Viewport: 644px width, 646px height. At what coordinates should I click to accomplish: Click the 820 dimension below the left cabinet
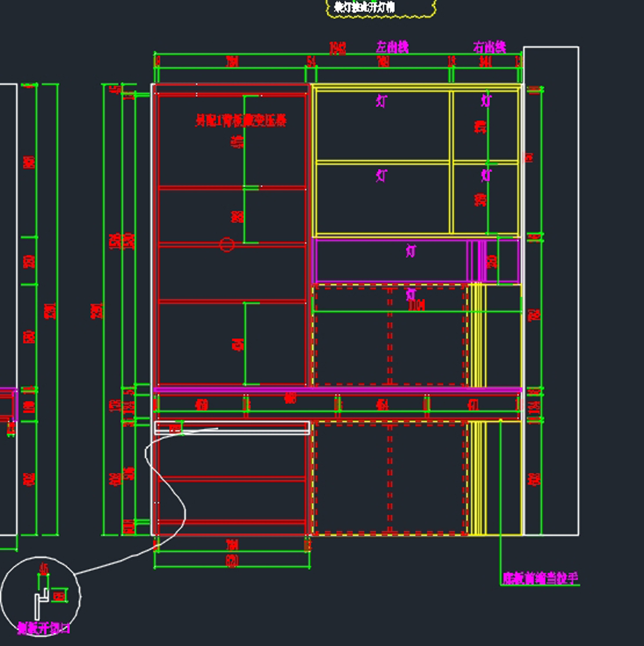pyautogui.click(x=232, y=561)
